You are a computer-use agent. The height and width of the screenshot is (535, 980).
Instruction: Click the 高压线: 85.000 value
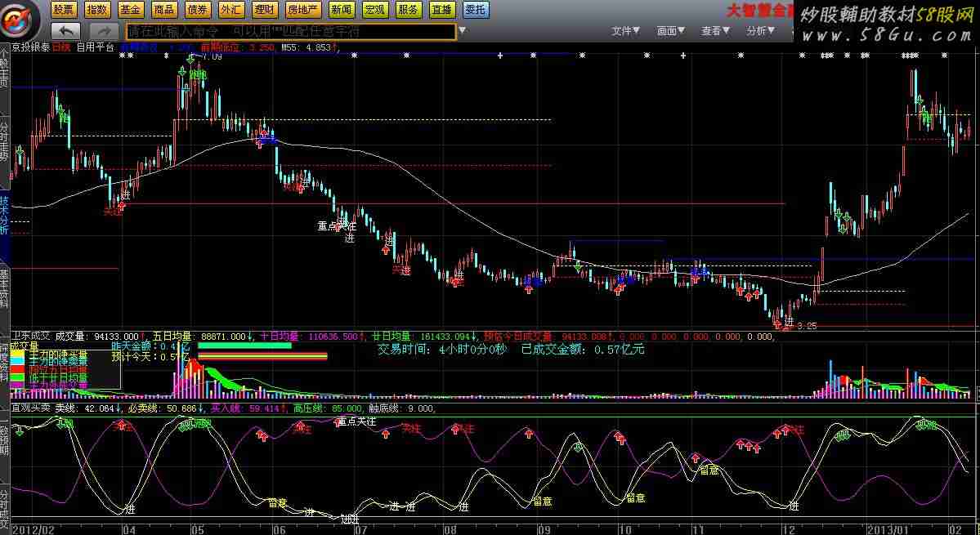tap(328, 408)
